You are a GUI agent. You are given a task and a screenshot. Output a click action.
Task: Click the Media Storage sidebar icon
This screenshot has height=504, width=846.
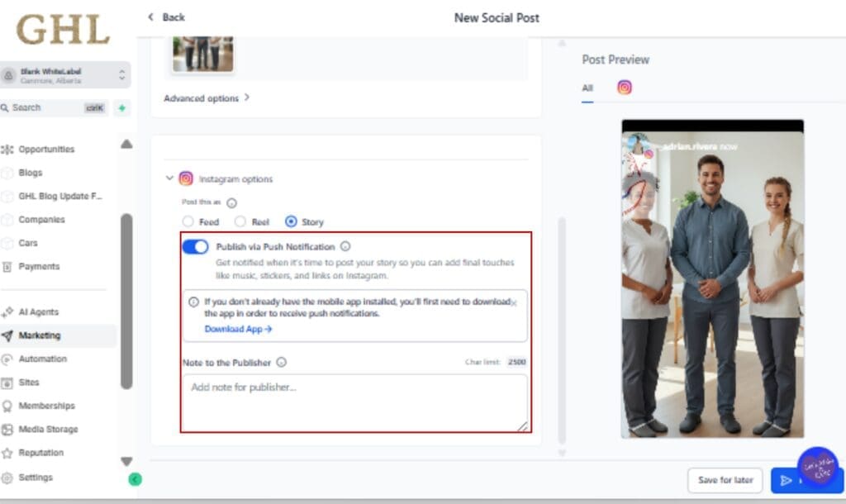[7, 430]
